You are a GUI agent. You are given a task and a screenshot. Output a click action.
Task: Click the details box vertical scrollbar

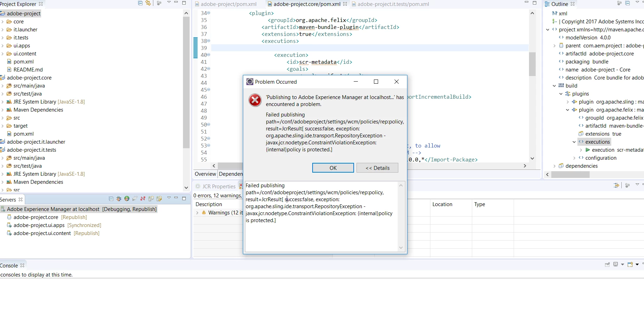coord(401,216)
